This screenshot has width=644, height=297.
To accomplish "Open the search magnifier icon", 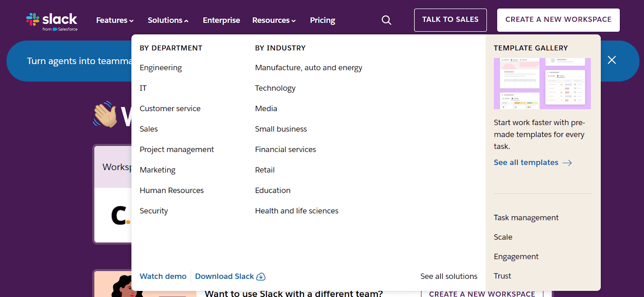I will [x=386, y=20].
